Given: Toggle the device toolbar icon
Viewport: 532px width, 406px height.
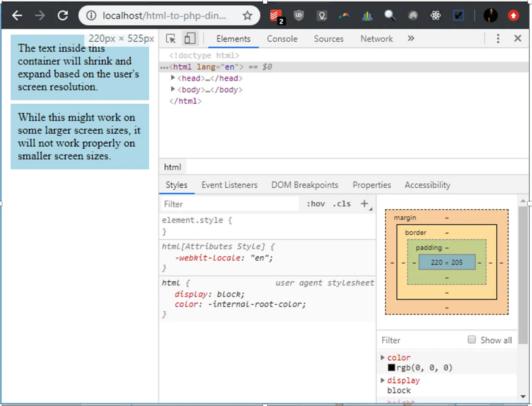Looking at the screenshot, I should [x=190, y=39].
